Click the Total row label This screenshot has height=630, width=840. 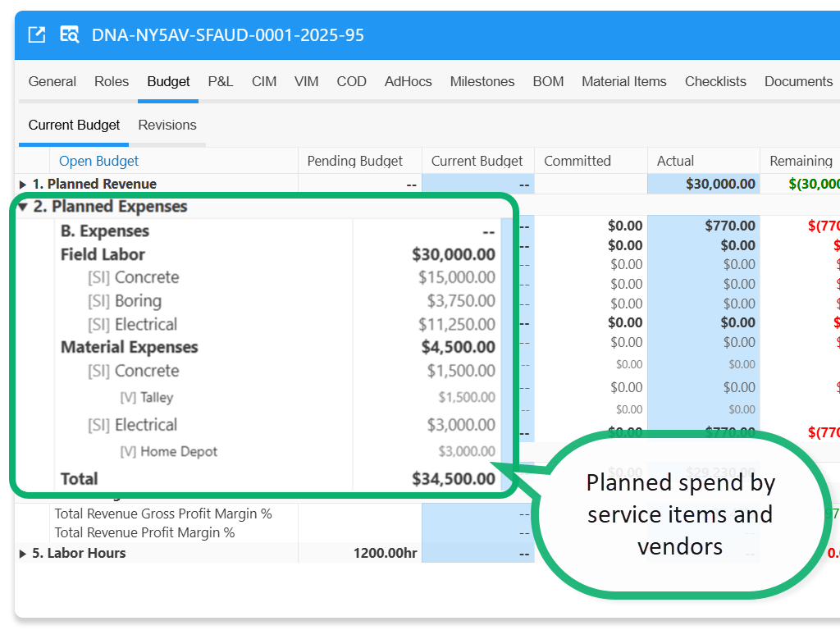[x=80, y=478]
